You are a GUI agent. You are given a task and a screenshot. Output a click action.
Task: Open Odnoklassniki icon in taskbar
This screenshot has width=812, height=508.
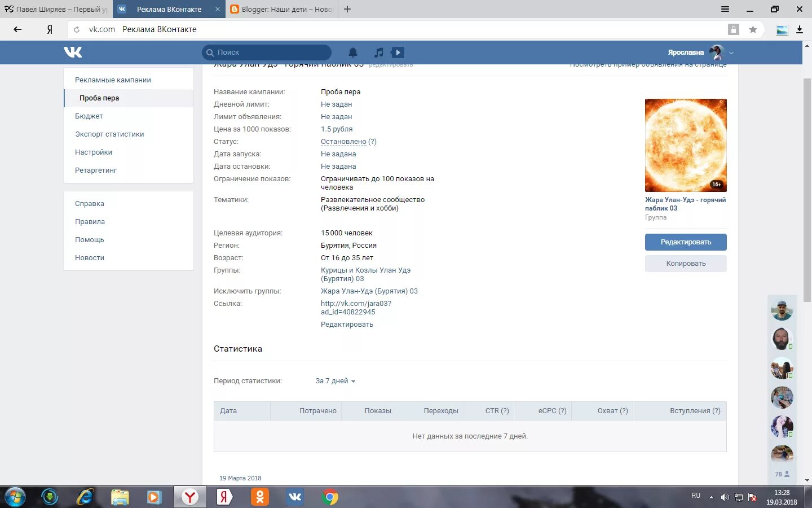(260, 497)
